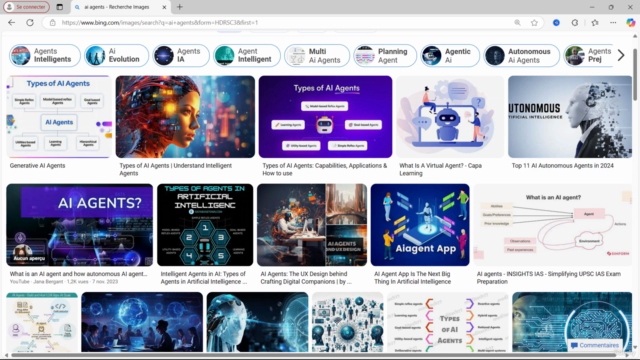The height and width of the screenshot is (360, 640).
Task: Open the purple Types of AI Agents image
Action: (325, 117)
